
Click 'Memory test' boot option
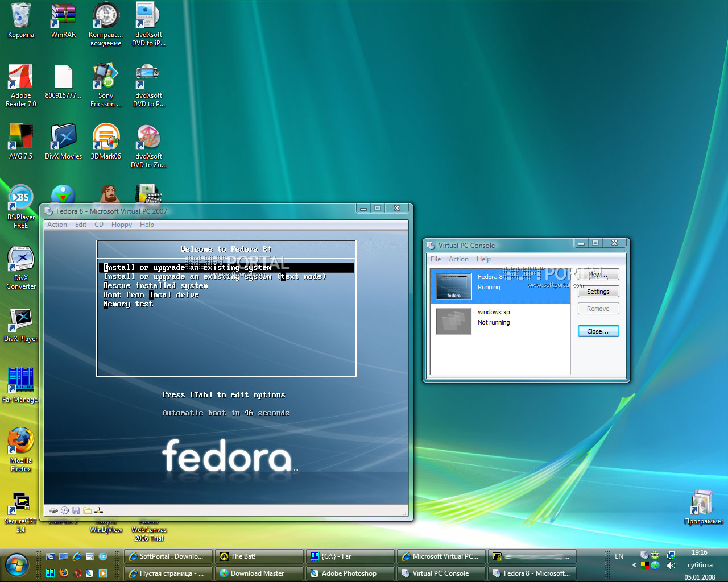point(128,304)
